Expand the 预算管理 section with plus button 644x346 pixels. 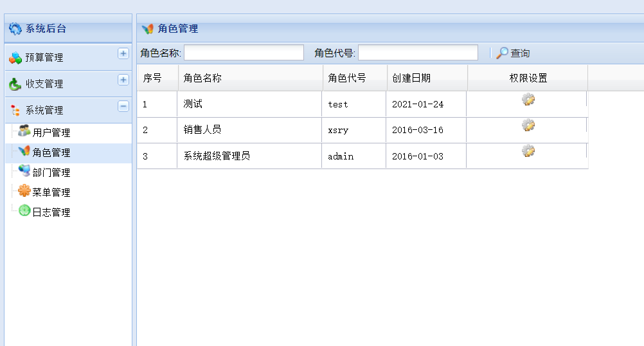click(x=123, y=53)
